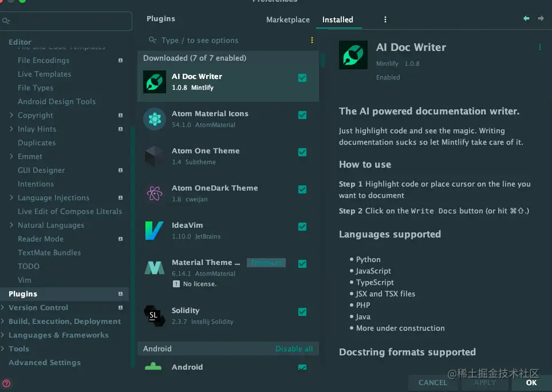Click project-level icon beside GUI Designer
The image size is (552, 392).
click(x=120, y=171)
